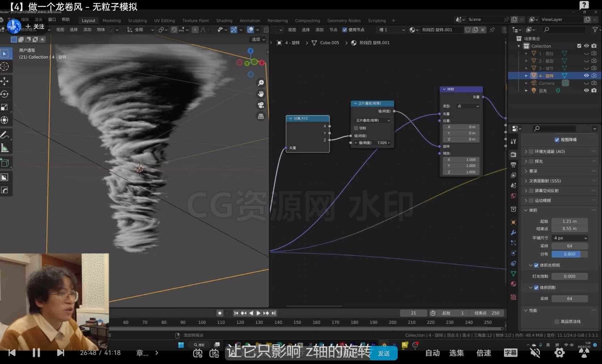Collapse the 体积 panel
The height and width of the screenshot is (364, 602).
pyautogui.click(x=526, y=210)
